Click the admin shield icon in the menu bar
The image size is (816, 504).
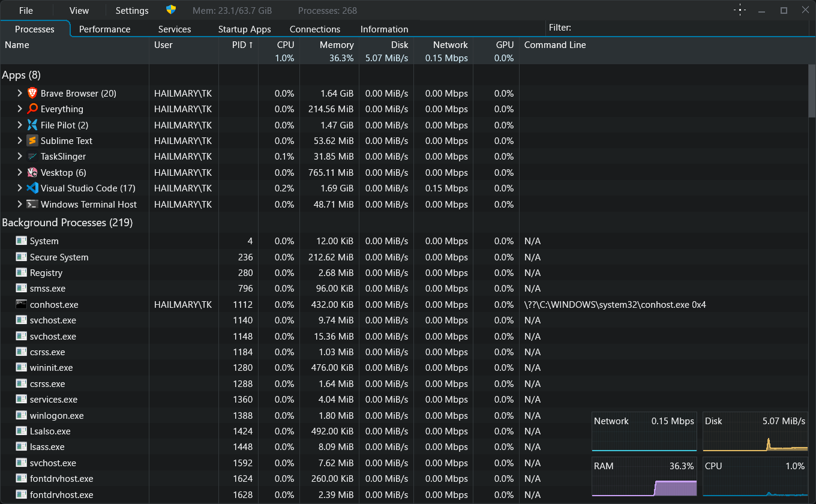(171, 10)
